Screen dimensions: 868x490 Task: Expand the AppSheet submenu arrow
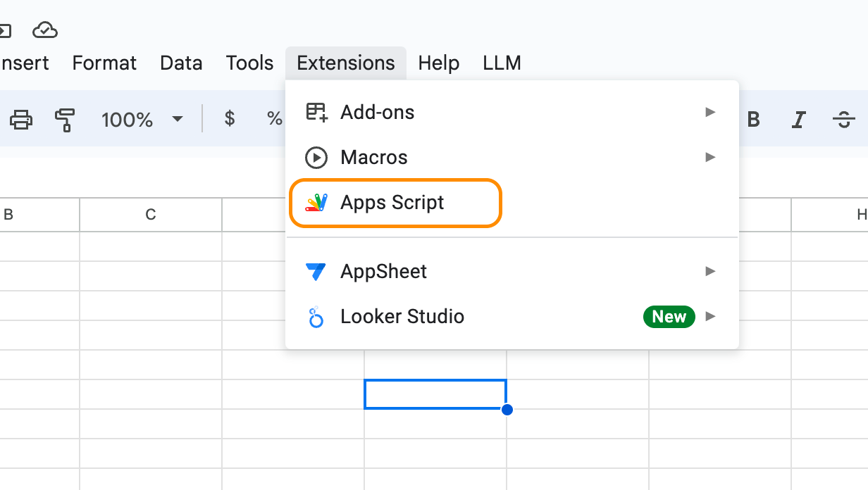coord(710,271)
